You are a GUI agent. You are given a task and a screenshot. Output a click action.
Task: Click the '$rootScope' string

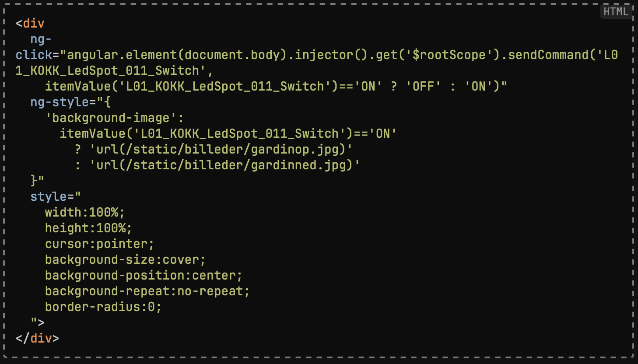tap(449, 55)
